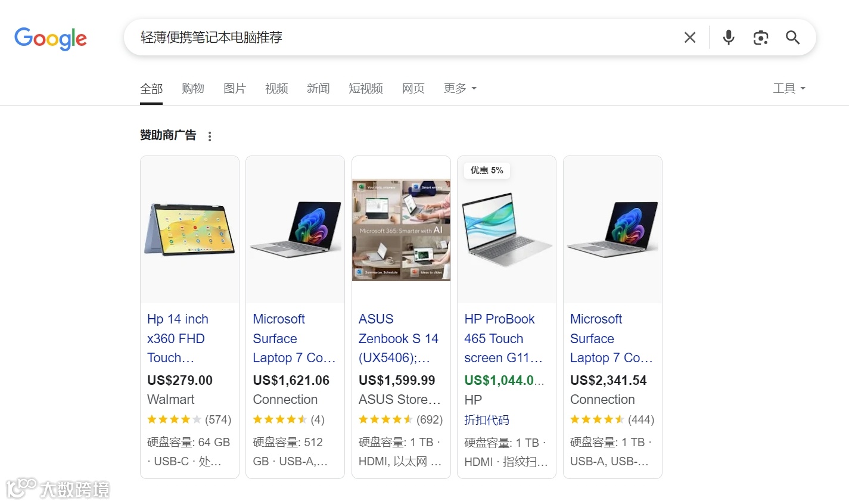
Task: Click the 折扣代码 link on HP ProBook
Action: tap(487, 420)
